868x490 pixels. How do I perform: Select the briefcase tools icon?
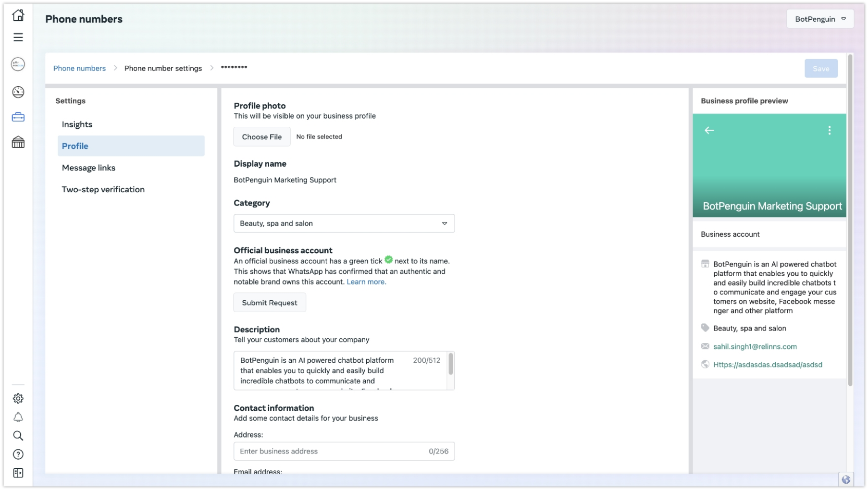tap(18, 117)
